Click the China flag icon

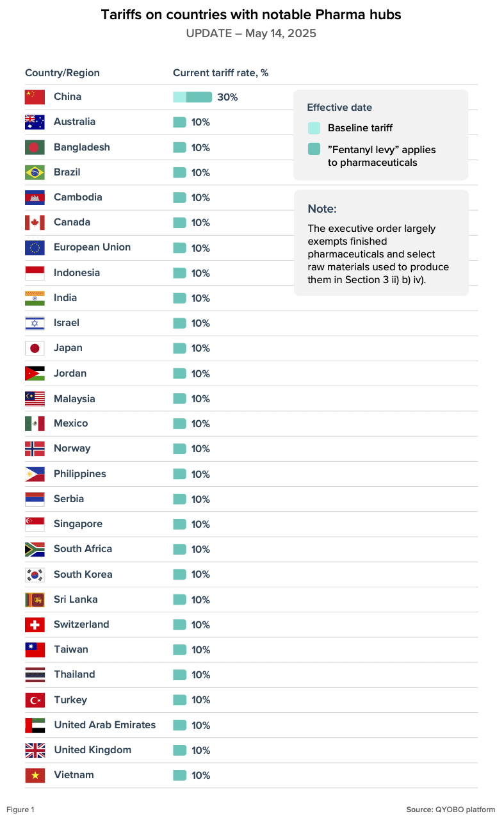pyautogui.click(x=35, y=97)
